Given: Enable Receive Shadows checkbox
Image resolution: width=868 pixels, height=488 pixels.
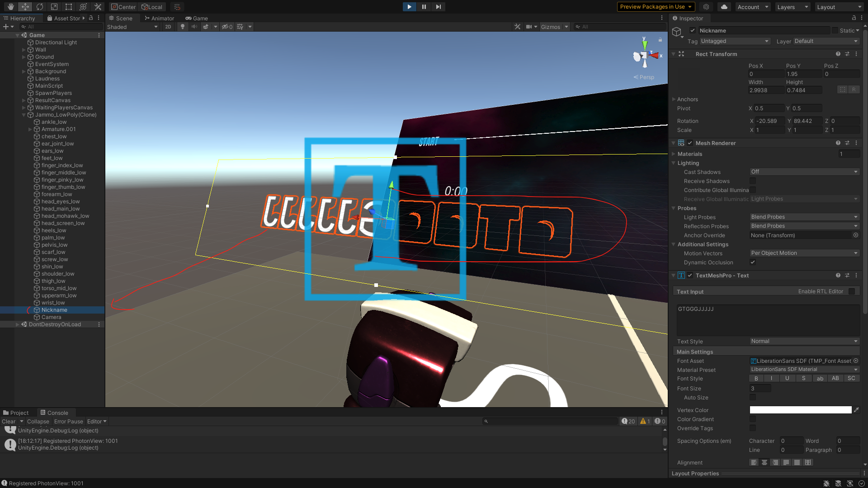Looking at the screenshot, I should (x=753, y=181).
